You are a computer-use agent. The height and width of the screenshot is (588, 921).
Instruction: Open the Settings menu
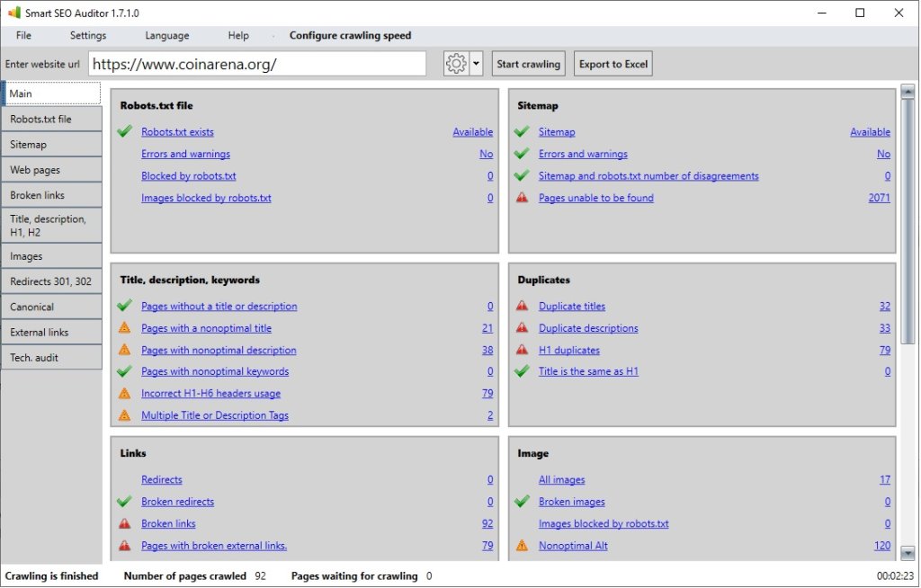click(88, 36)
